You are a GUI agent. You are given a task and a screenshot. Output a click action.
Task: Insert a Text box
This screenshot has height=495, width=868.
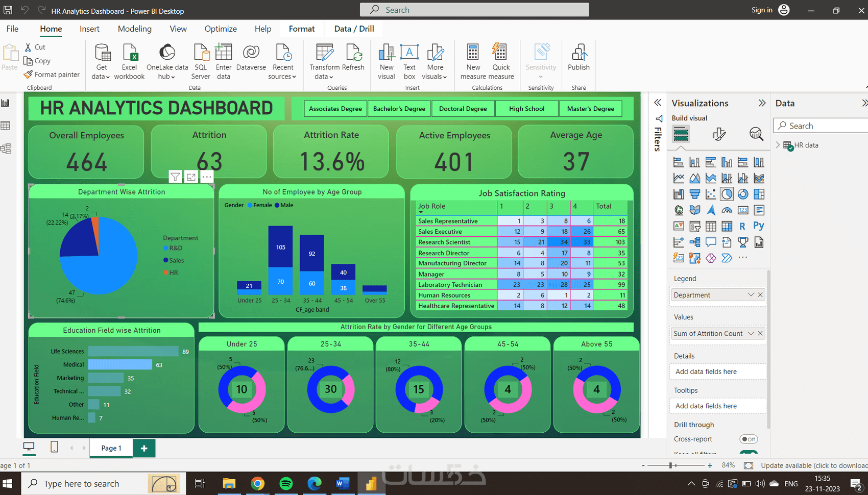409,61
